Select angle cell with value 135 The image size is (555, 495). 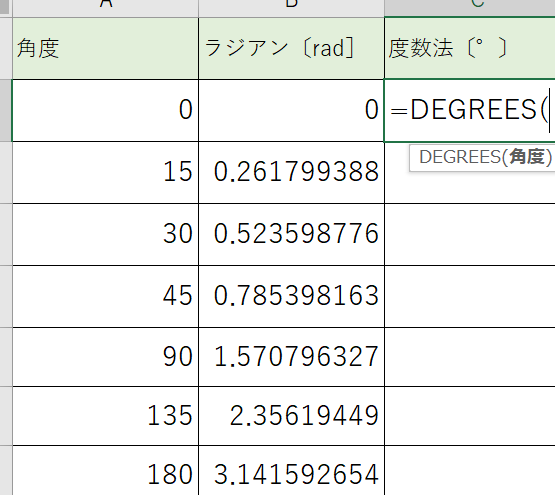pyautogui.click(x=105, y=416)
